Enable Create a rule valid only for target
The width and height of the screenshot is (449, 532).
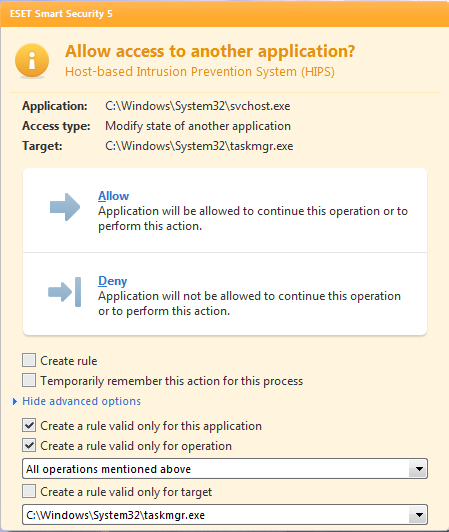(29, 491)
